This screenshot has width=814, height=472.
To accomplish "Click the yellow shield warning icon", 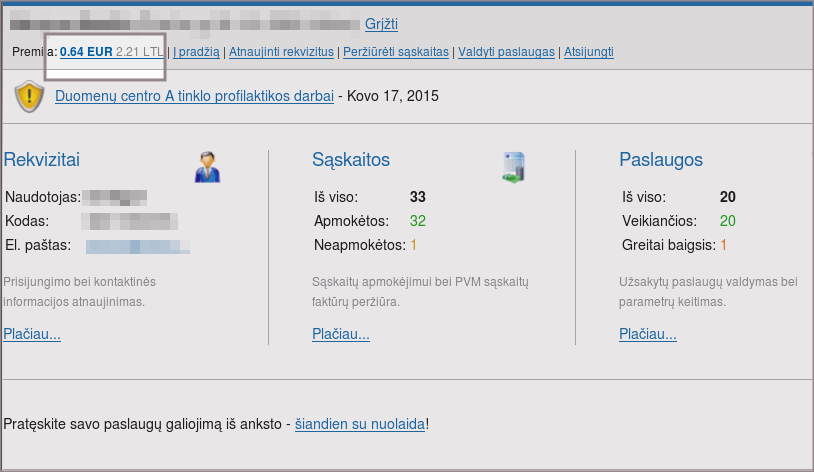I will pyautogui.click(x=29, y=97).
